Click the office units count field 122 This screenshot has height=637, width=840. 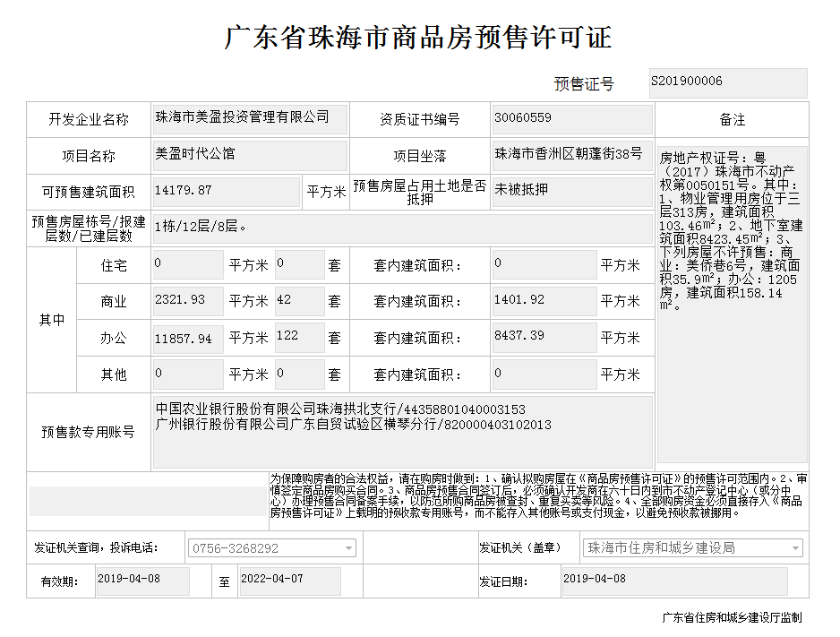tap(299, 339)
